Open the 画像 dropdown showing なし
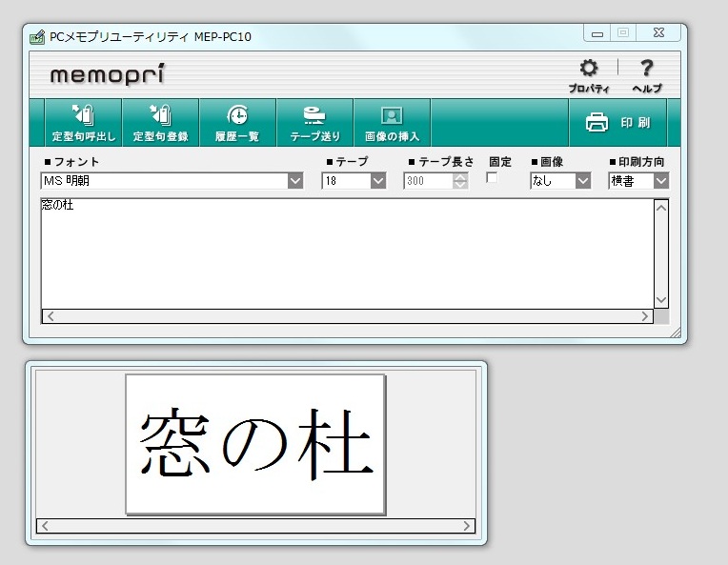The image size is (728, 565). [x=583, y=181]
